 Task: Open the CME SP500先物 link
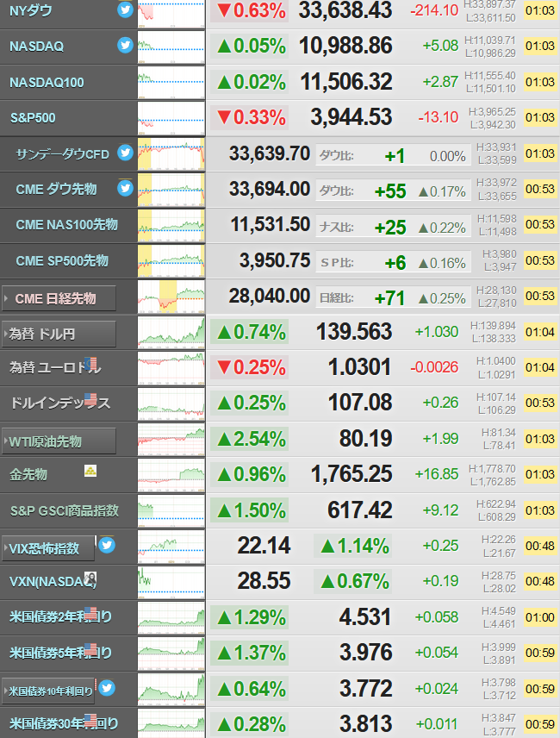(62, 260)
